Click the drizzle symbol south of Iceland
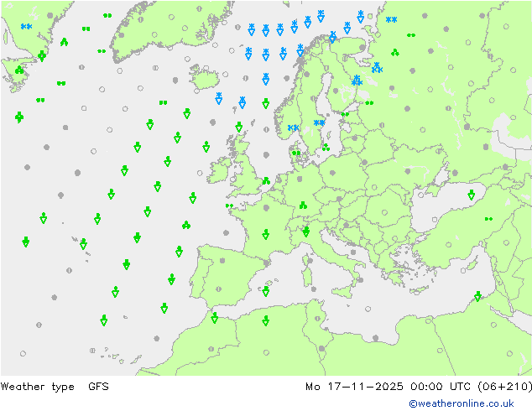This screenshot has width=532, height=411. pyautogui.click(x=163, y=102)
